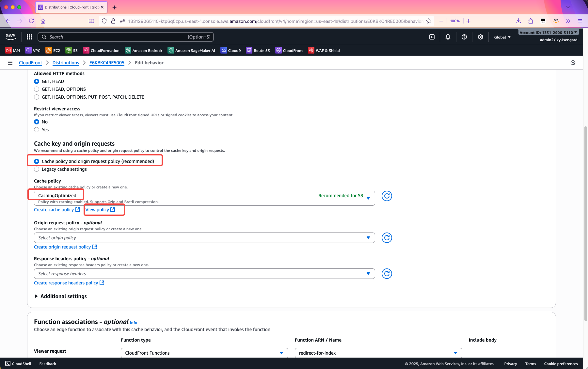588x369 pixels.
Task: Open the S3 service shortcut
Action: tap(72, 51)
